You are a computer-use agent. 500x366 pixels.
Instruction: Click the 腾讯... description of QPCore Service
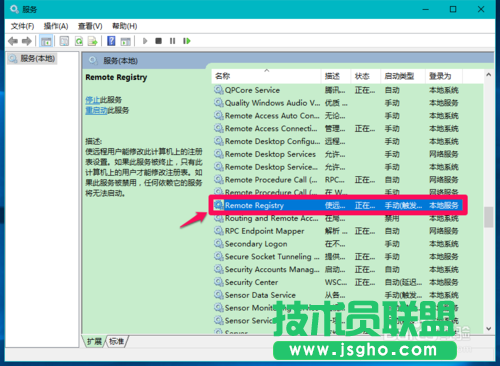(x=335, y=90)
